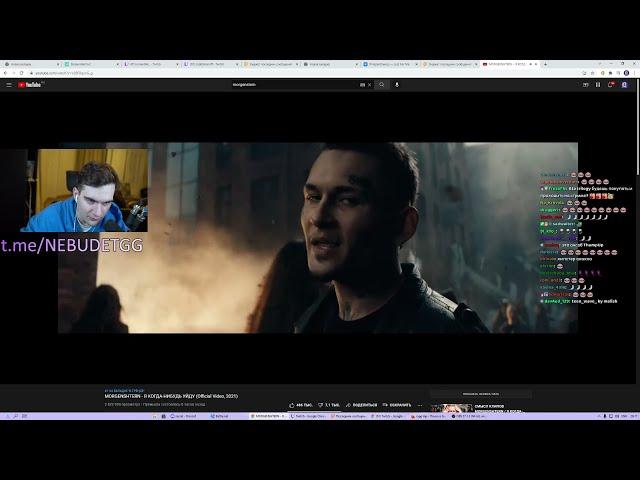Open the YouTube hamburger guide menu
The image size is (640, 480).
coord(9,85)
